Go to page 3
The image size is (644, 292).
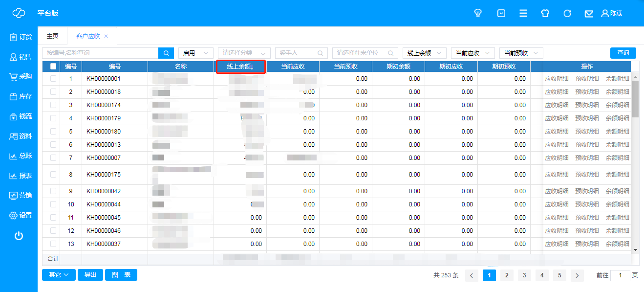coord(524,275)
